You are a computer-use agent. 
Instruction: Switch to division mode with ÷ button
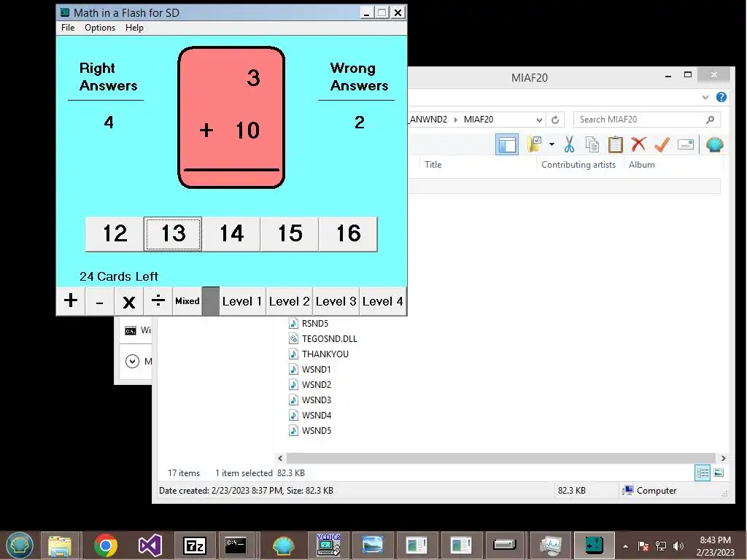(158, 301)
